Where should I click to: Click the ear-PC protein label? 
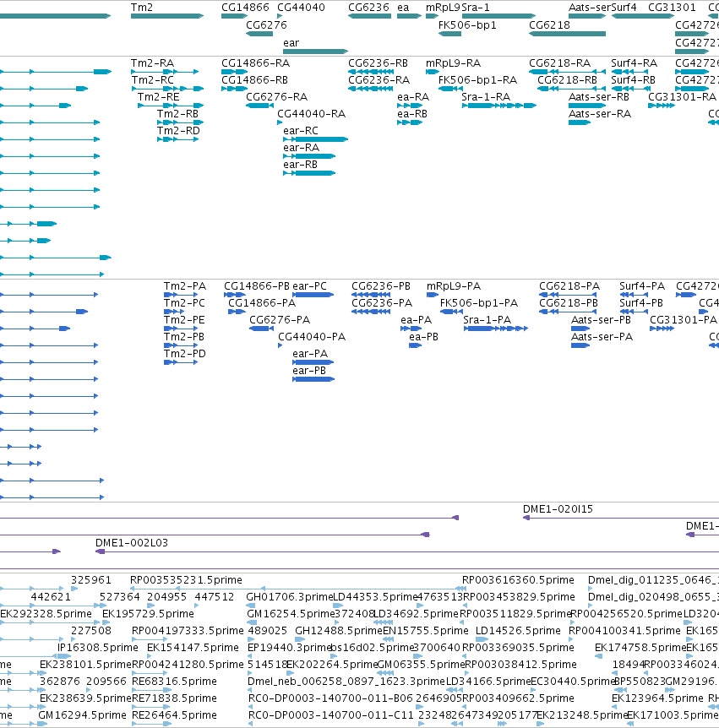click(x=309, y=286)
